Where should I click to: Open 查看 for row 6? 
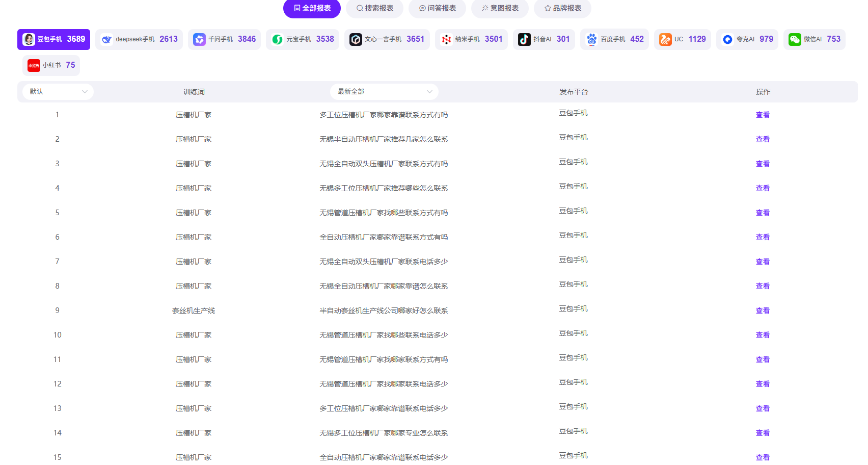tap(763, 237)
